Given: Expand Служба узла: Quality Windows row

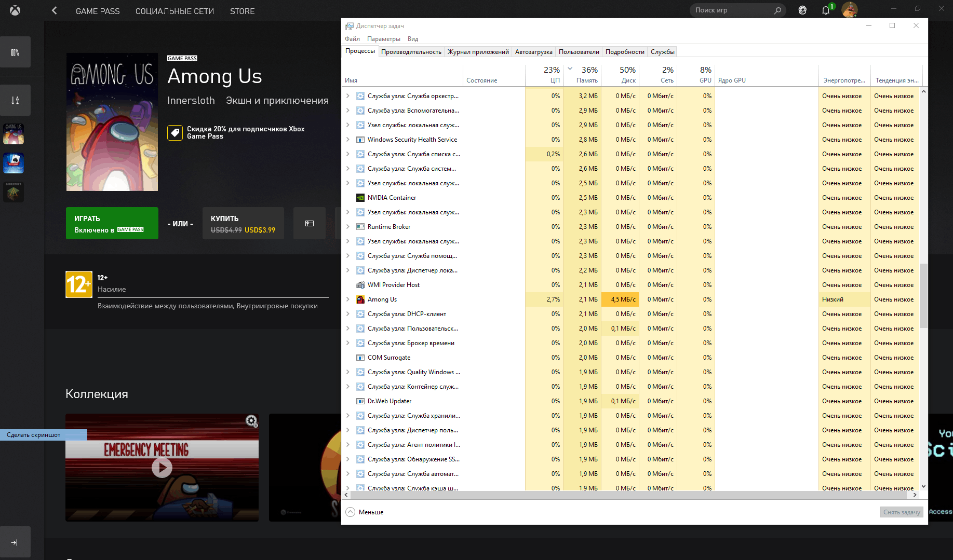Looking at the screenshot, I should (348, 372).
